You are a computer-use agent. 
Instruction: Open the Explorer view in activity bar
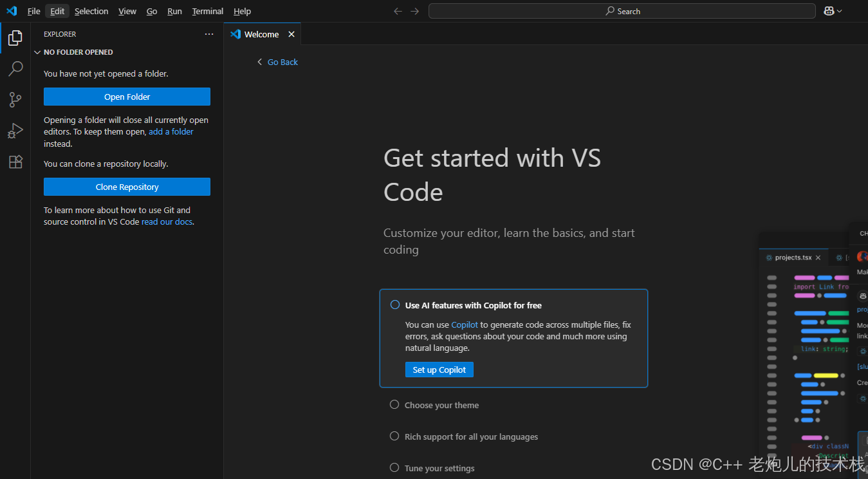15,38
